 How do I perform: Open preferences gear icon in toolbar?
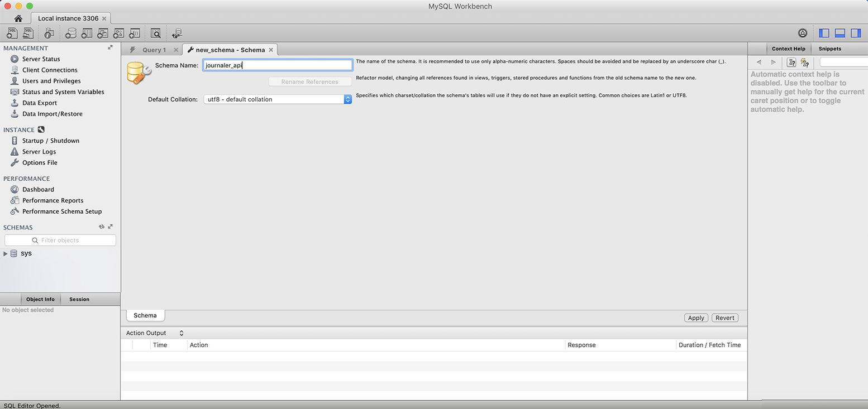coord(803,33)
